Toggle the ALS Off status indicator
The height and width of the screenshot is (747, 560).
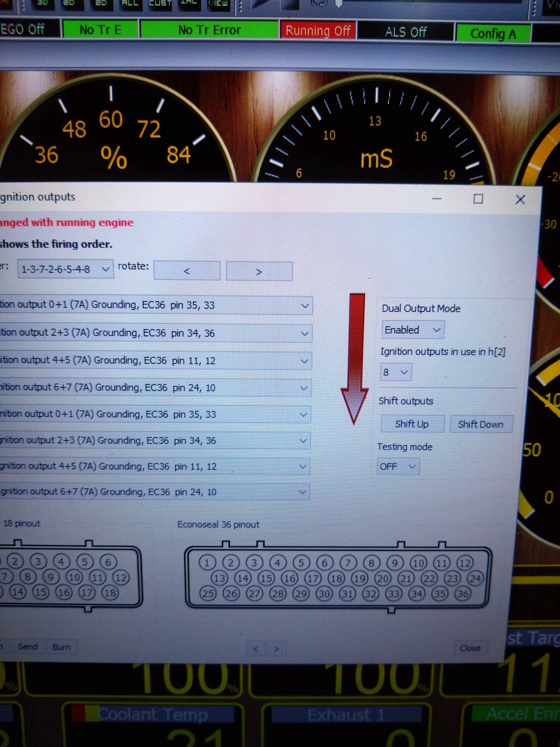406,32
